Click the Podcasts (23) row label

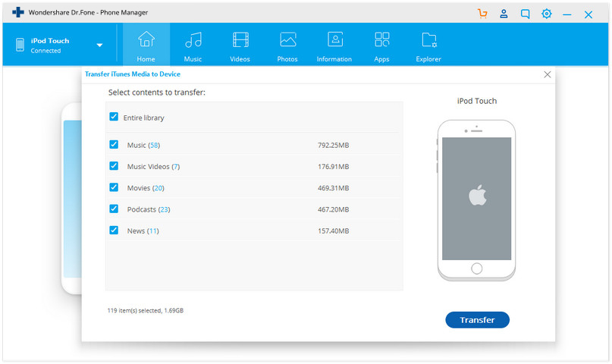click(x=149, y=209)
